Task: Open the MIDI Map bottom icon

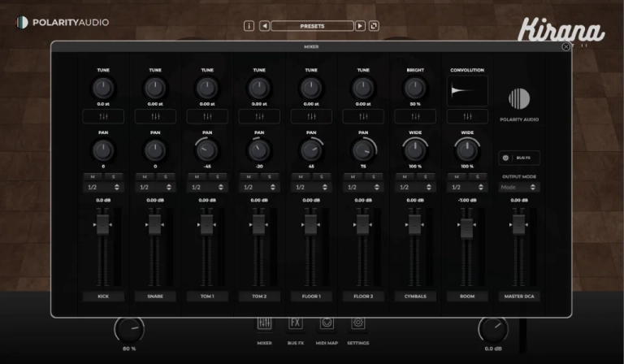Action: click(327, 323)
